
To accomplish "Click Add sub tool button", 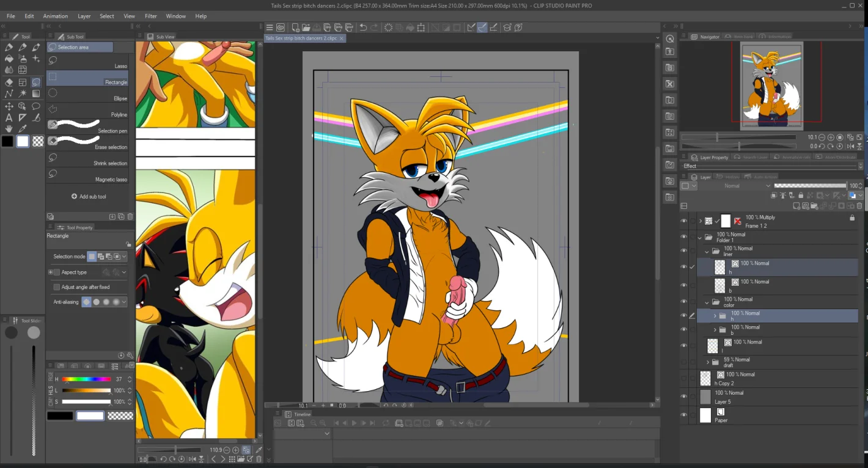I will (x=89, y=197).
